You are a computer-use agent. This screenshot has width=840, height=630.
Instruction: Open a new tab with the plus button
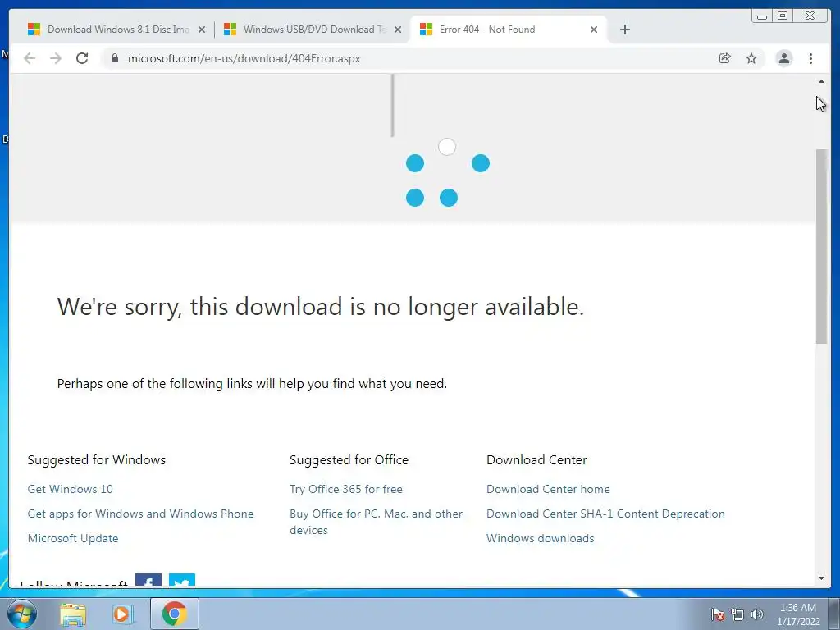coord(624,30)
